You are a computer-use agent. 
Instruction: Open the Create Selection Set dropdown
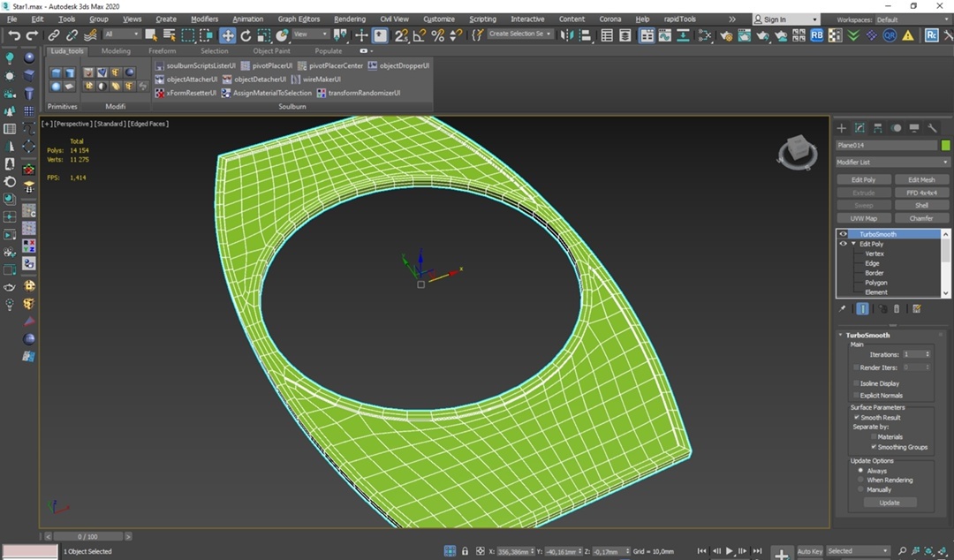coord(520,34)
